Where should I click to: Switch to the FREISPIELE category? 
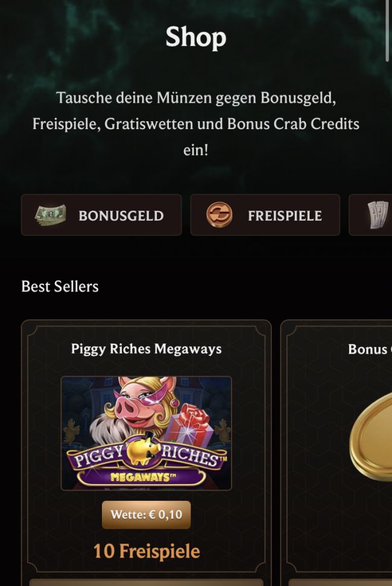[265, 215]
